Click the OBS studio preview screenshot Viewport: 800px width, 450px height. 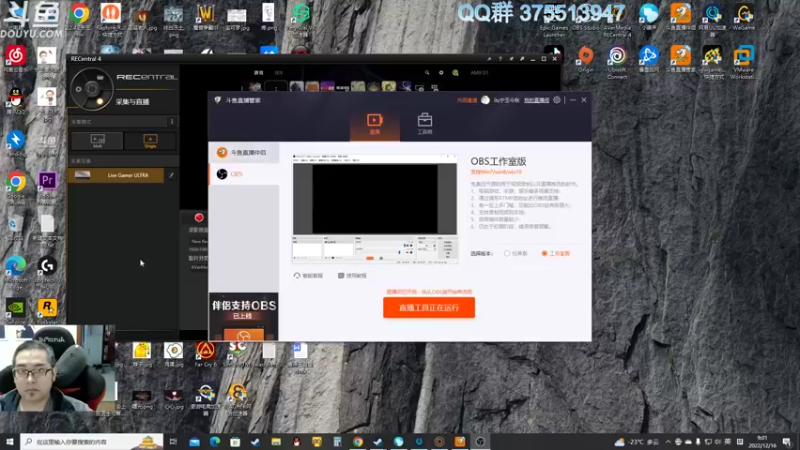coord(375,209)
